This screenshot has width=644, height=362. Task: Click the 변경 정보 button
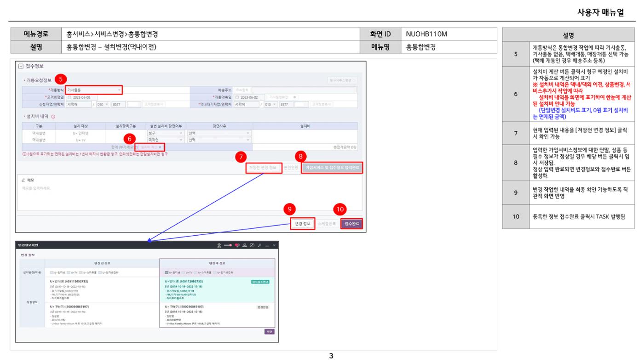[303, 224]
